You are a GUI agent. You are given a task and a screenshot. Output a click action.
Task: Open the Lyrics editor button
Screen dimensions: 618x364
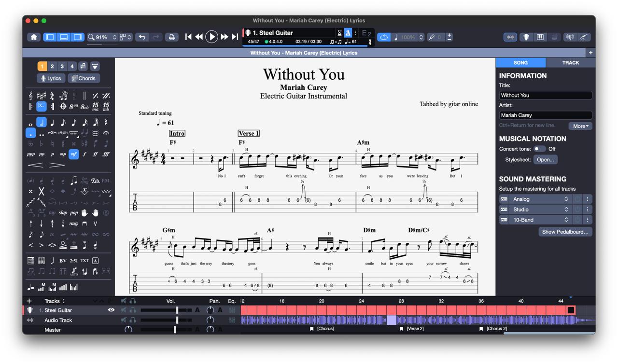pos(51,78)
